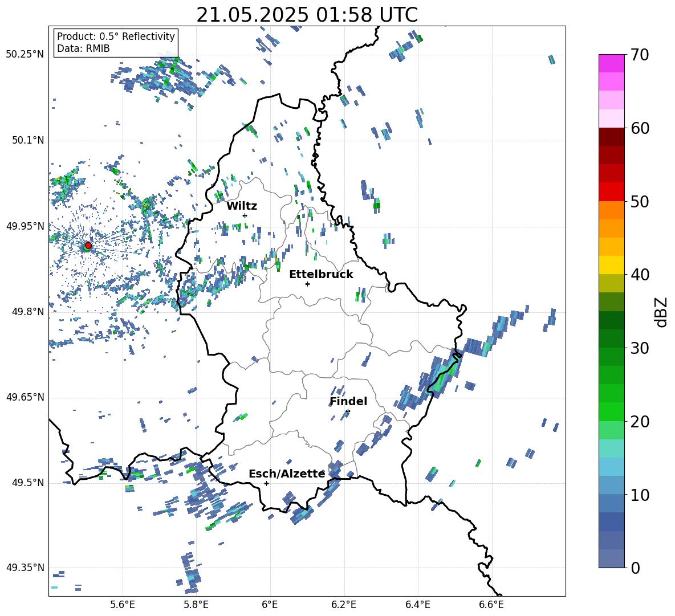The height and width of the screenshot is (616, 675).
Task: Click the 0 value on the colorbar
Action: click(635, 568)
